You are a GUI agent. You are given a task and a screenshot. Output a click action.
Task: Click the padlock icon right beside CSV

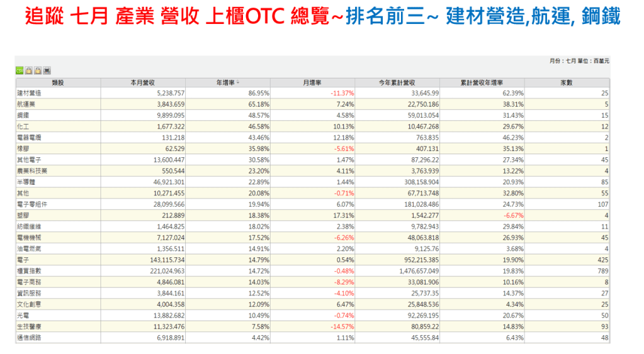pos(29,70)
